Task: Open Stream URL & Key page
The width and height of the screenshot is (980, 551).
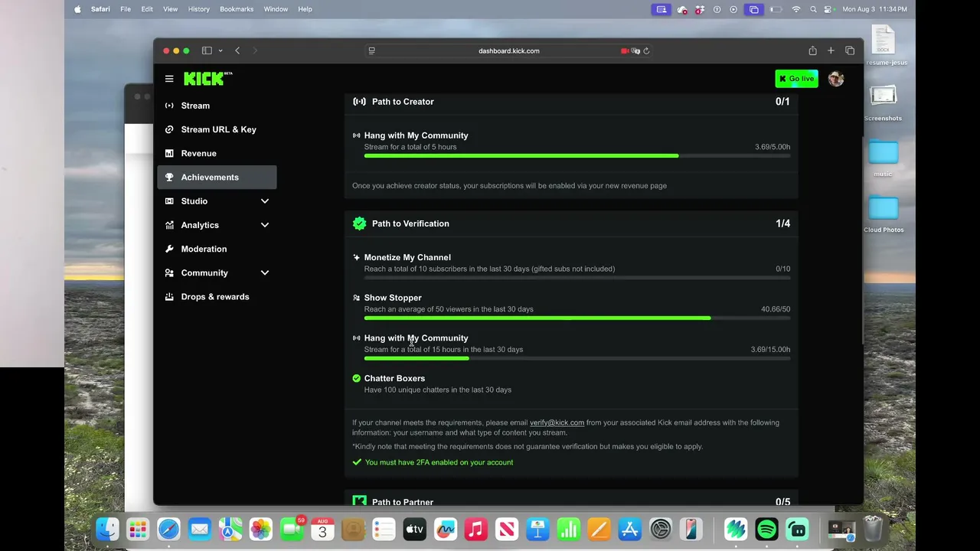Action: coord(217,129)
